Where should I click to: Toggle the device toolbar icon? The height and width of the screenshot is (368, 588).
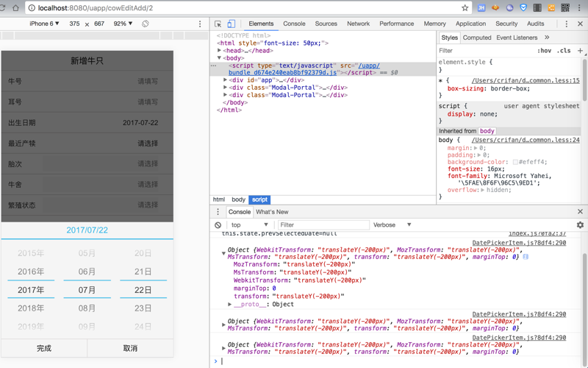tap(232, 24)
